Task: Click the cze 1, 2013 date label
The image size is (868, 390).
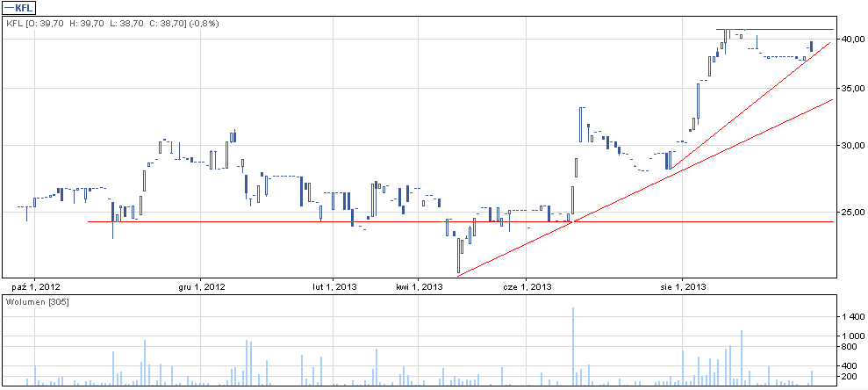Action: click(527, 287)
